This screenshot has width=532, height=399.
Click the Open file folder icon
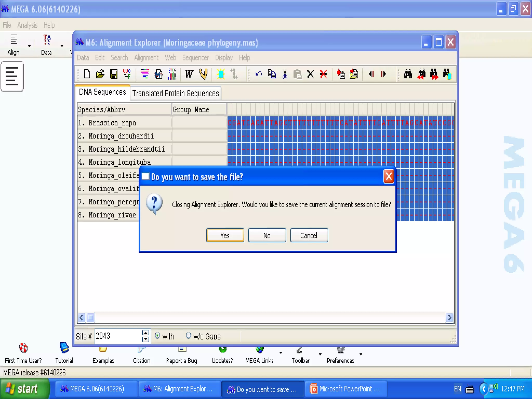100,74
